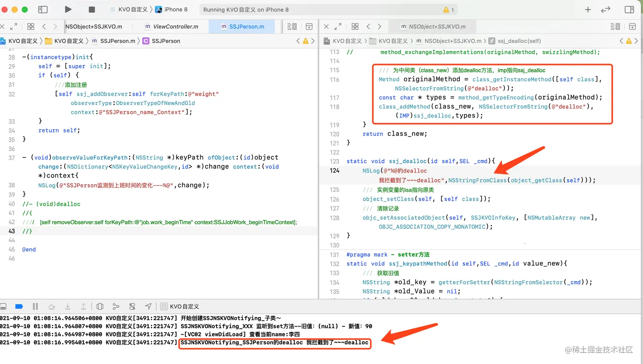Select NSObject+SSJKVO.m tab in right editor

(x=433, y=26)
